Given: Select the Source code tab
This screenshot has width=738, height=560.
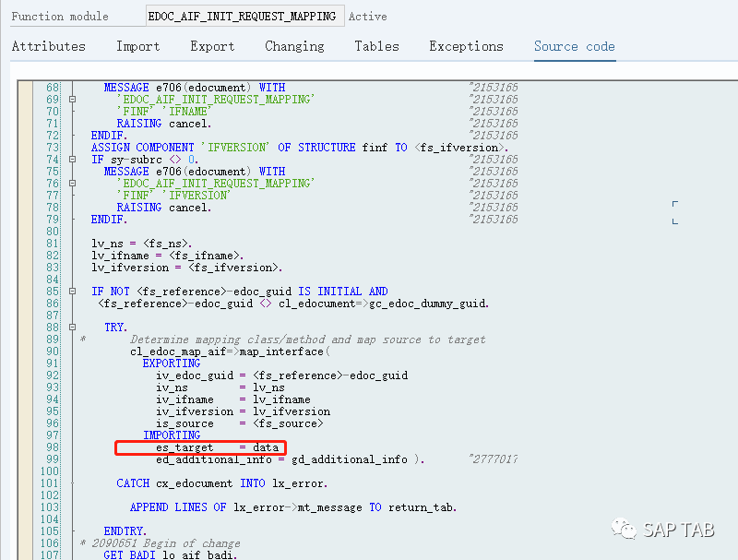Looking at the screenshot, I should [574, 46].
